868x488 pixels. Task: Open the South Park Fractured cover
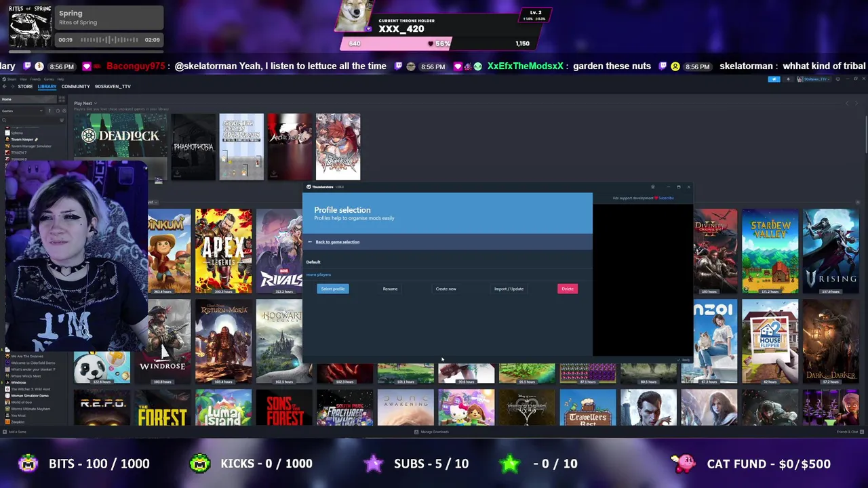(x=344, y=407)
